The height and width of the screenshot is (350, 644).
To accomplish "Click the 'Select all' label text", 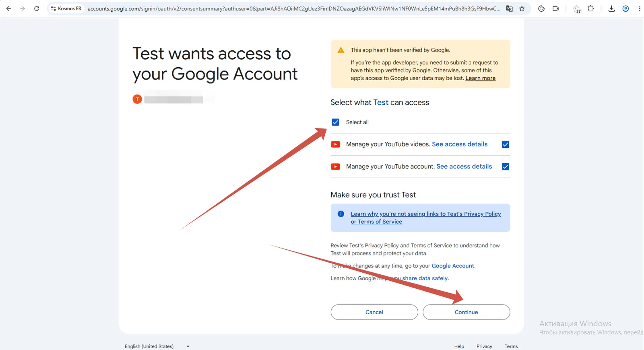I will pos(357,122).
